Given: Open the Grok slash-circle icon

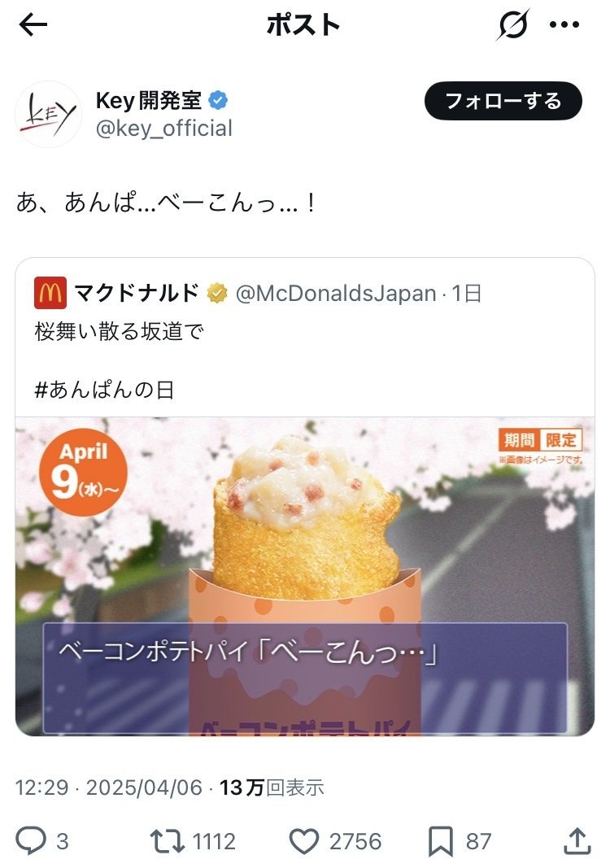Looking at the screenshot, I should pos(512,24).
